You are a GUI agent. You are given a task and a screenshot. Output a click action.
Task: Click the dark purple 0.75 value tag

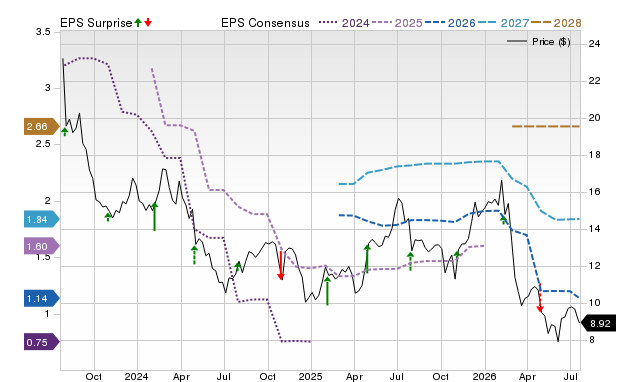41,342
